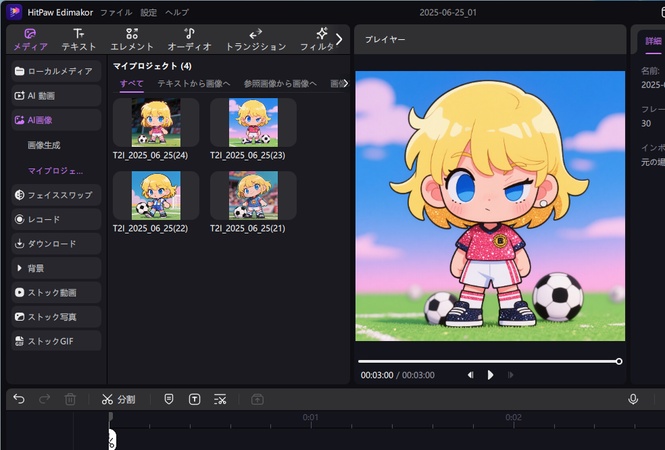Image resolution: width=665 pixels, height=450 pixels.
Task: Open マイプロジェ... sub-item
Action: click(56, 171)
